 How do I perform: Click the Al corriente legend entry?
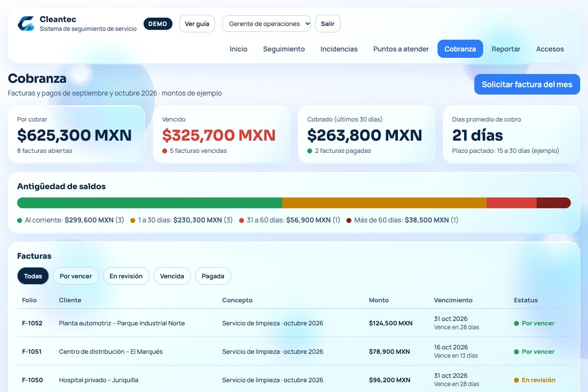click(x=71, y=220)
